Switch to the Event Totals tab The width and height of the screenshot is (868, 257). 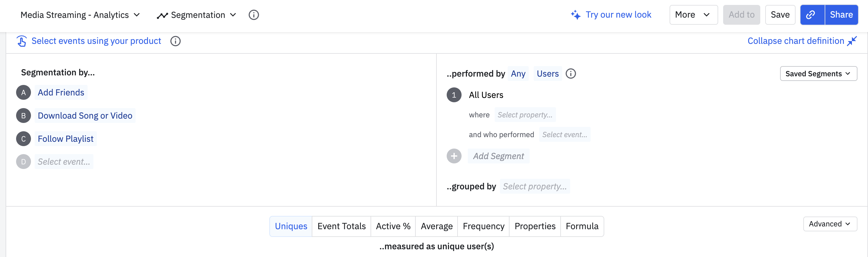(x=341, y=226)
